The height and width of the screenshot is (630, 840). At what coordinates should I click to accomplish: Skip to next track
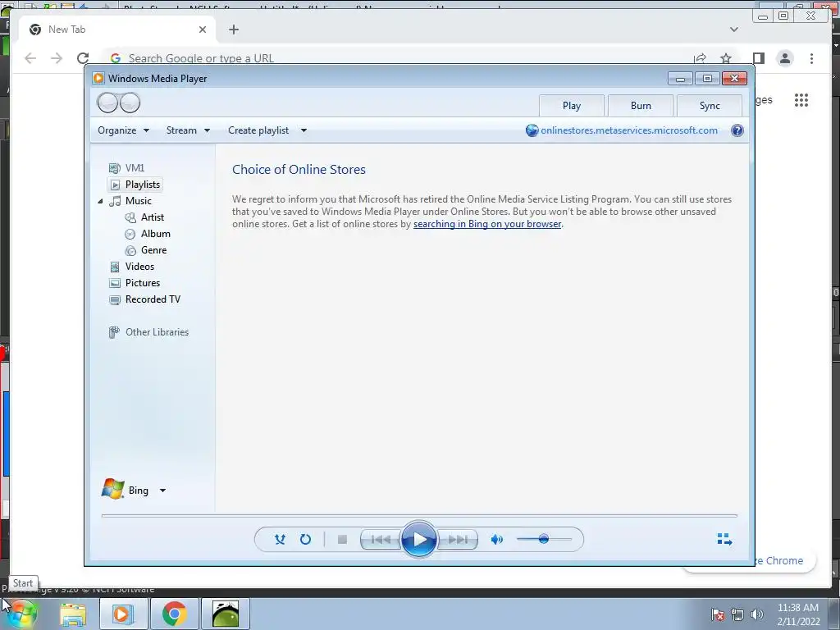[x=458, y=540]
